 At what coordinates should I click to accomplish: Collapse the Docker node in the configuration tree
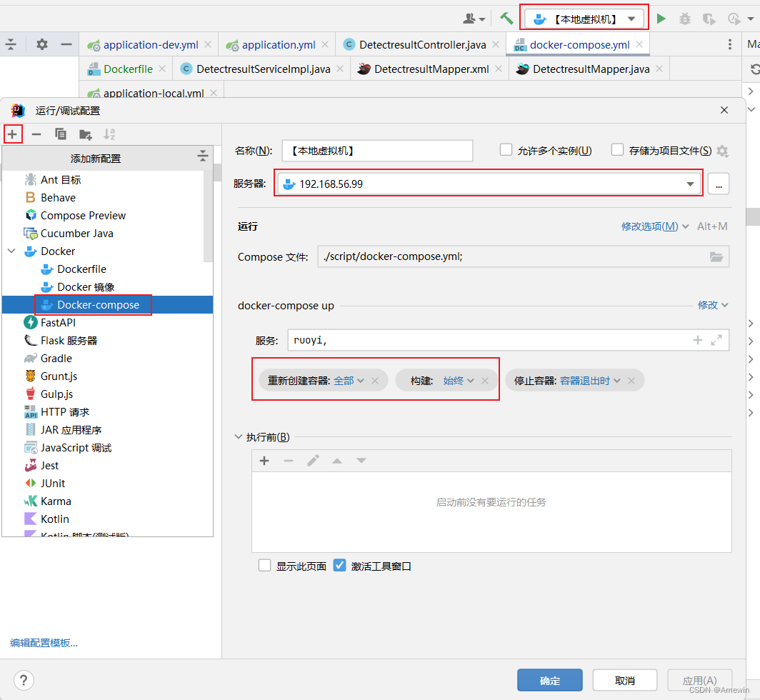(x=10, y=251)
